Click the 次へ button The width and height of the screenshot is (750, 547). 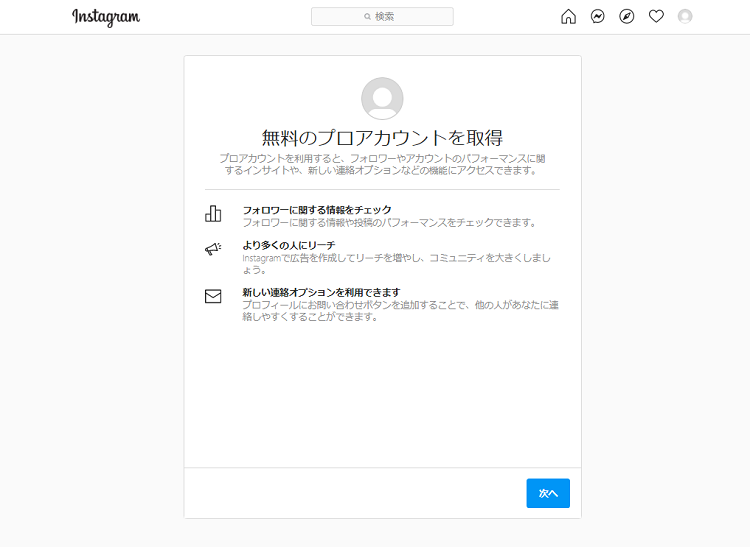pos(548,493)
